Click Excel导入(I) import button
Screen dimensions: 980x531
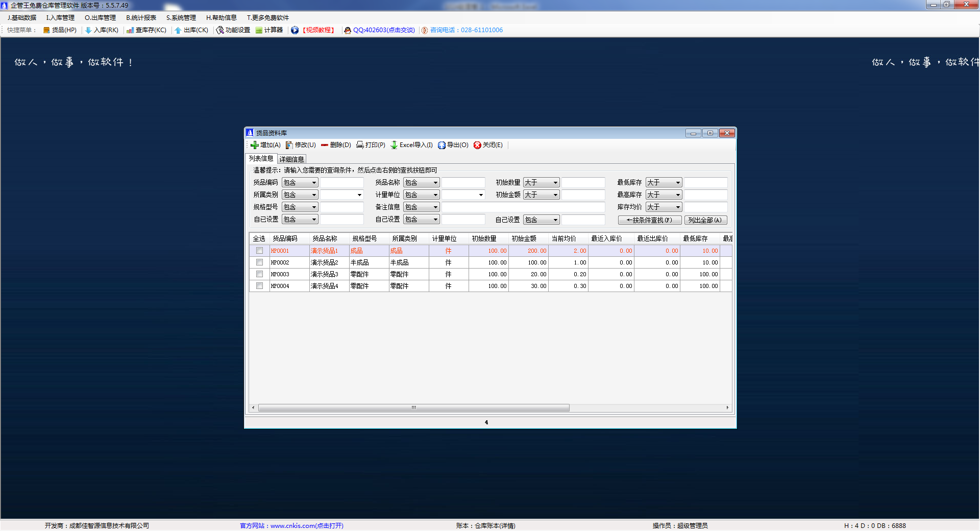pos(411,145)
